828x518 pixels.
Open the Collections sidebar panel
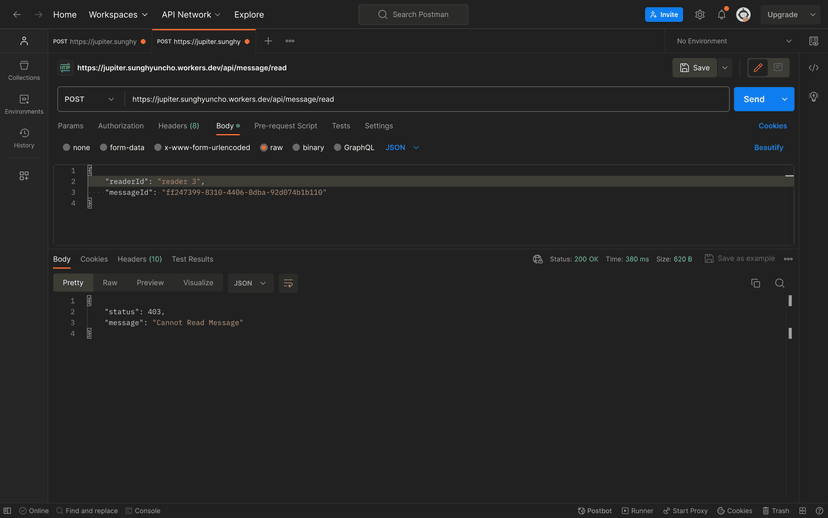pyautogui.click(x=24, y=70)
